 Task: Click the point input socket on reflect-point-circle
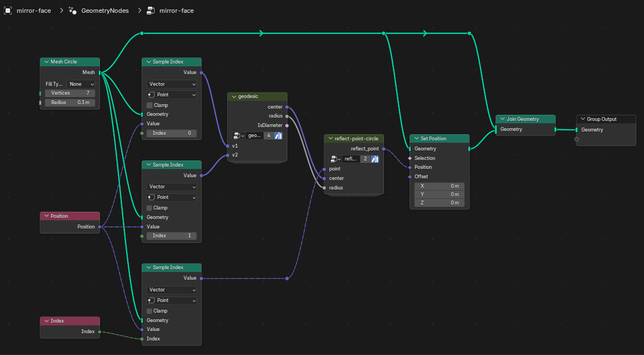click(324, 169)
